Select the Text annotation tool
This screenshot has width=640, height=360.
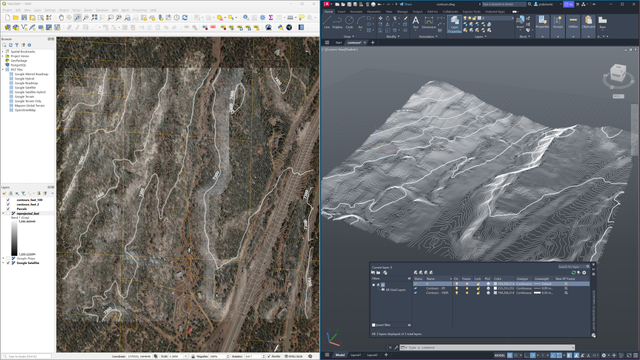416,22
